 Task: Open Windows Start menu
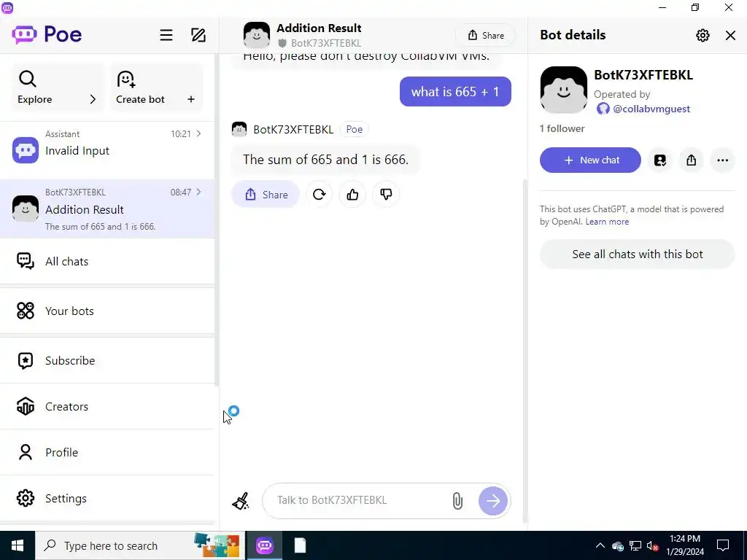click(x=18, y=545)
